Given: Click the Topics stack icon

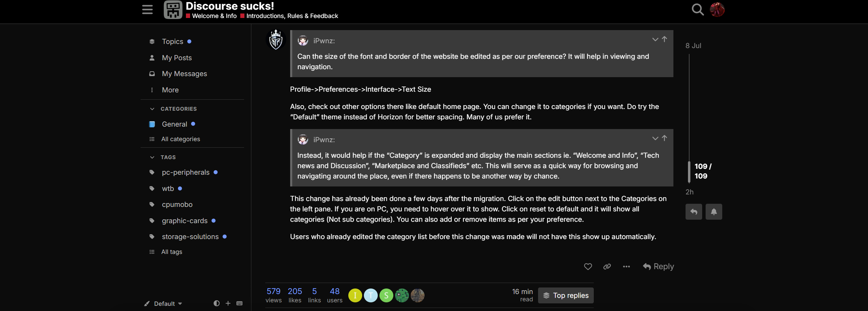Looking at the screenshot, I should (x=152, y=42).
